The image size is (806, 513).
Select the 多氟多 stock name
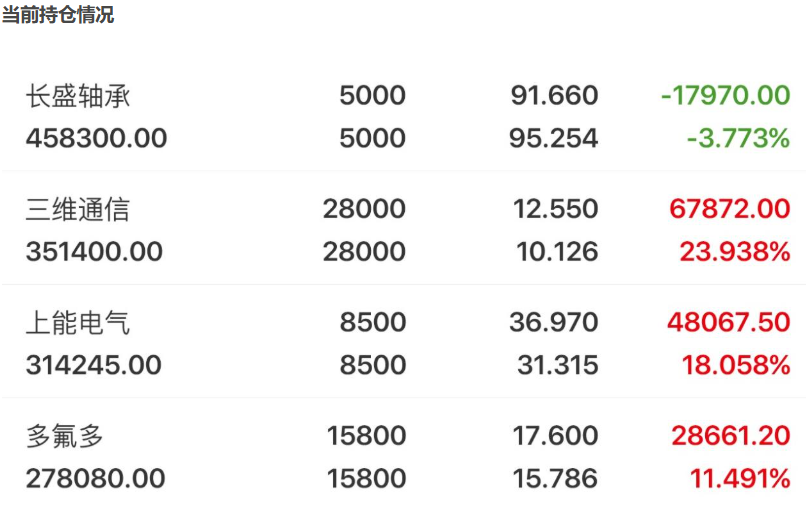(x=65, y=436)
